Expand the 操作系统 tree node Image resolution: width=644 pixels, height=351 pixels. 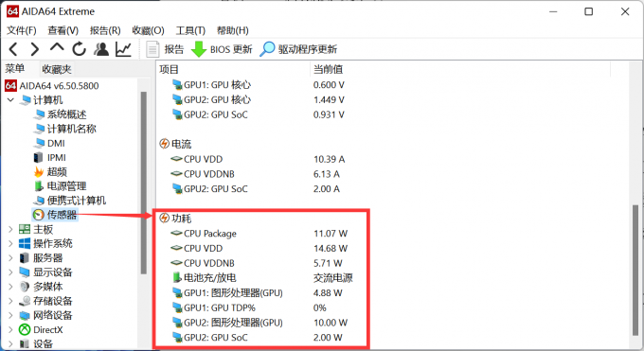(10, 243)
